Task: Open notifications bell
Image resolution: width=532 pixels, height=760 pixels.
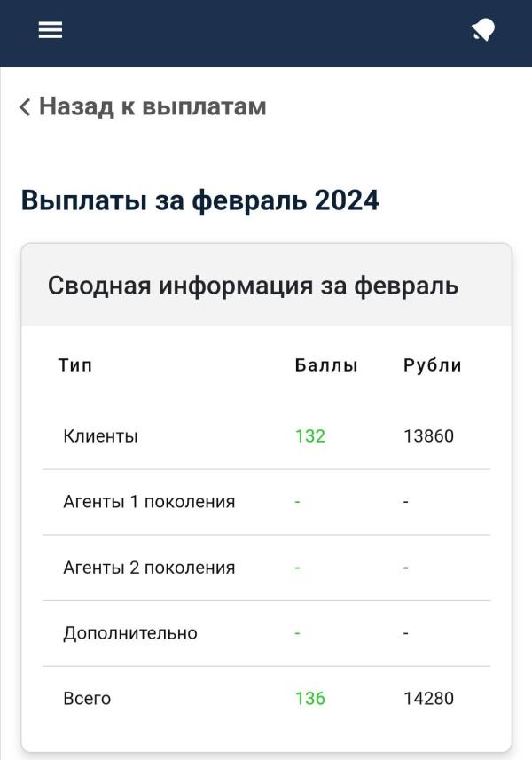Action: coord(483,30)
